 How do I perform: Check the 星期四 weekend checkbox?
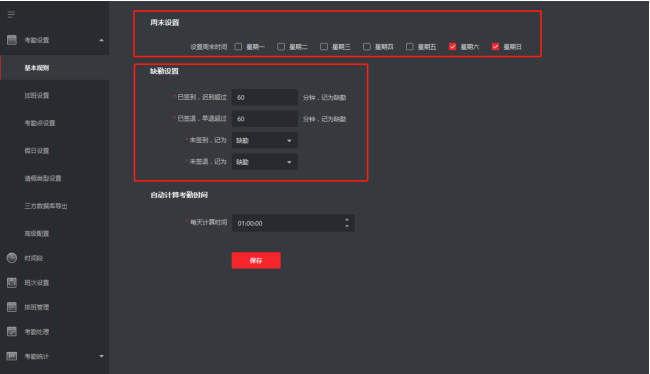367,46
